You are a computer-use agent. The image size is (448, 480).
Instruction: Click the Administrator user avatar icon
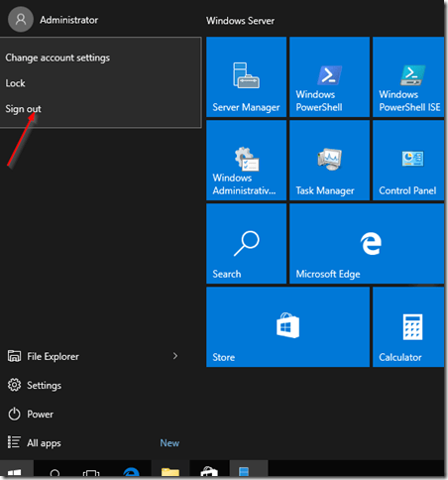coord(21,20)
